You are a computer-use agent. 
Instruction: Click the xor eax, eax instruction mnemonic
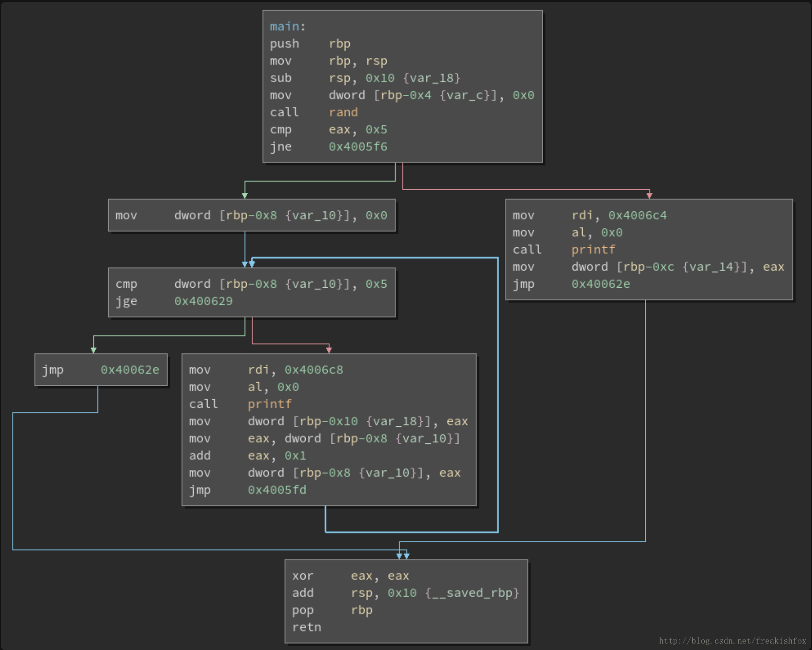coord(302,576)
